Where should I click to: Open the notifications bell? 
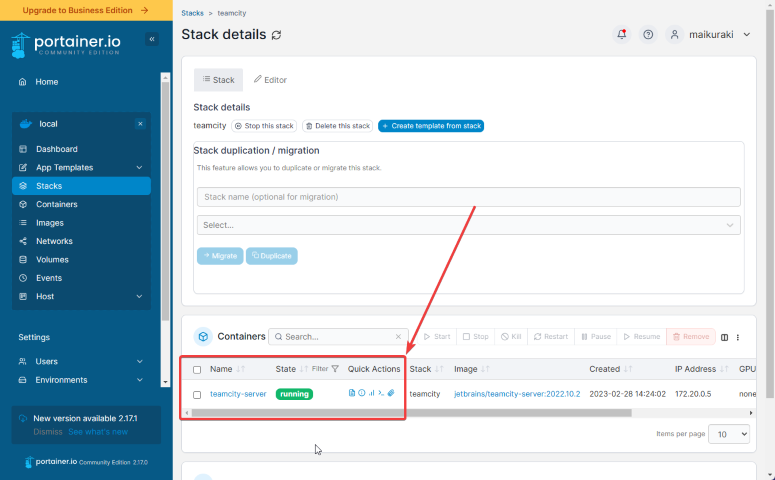622,35
